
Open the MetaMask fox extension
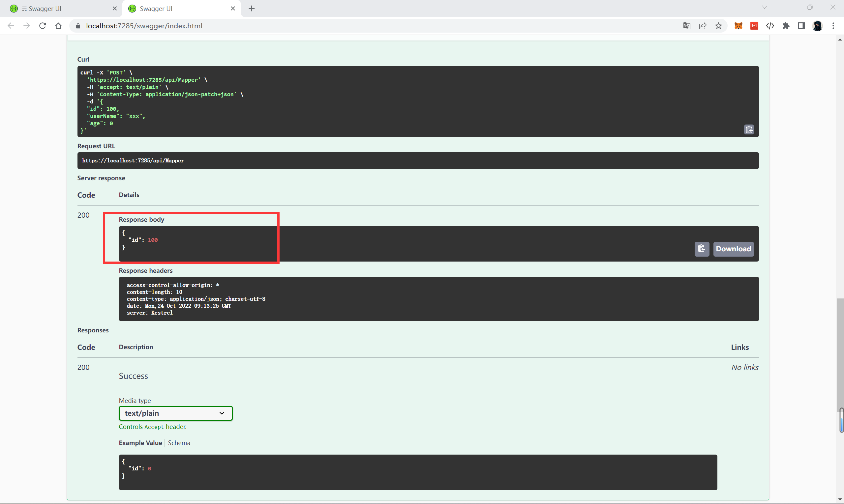tap(738, 26)
